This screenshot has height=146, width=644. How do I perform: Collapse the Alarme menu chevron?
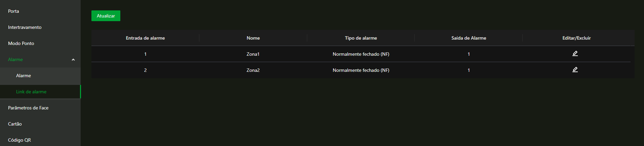click(x=73, y=60)
